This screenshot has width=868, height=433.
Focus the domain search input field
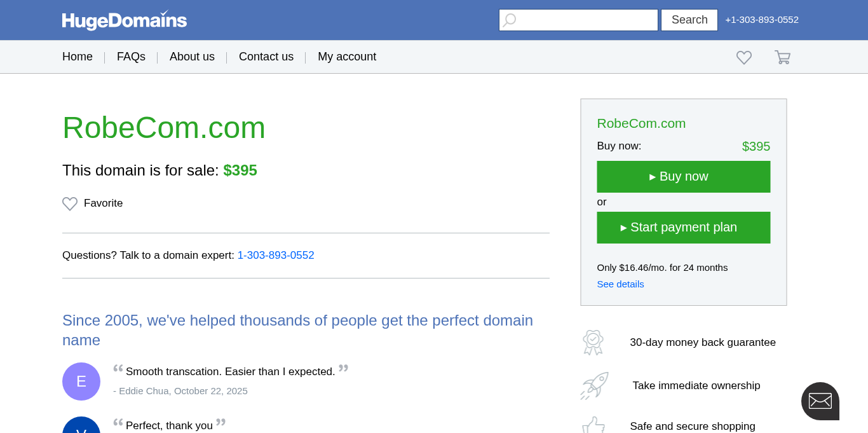click(x=586, y=20)
